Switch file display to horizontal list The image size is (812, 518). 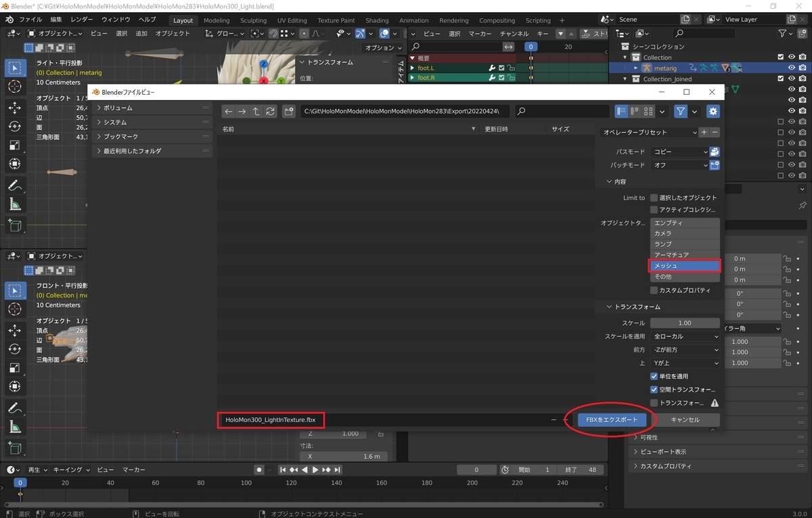click(x=635, y=112)
